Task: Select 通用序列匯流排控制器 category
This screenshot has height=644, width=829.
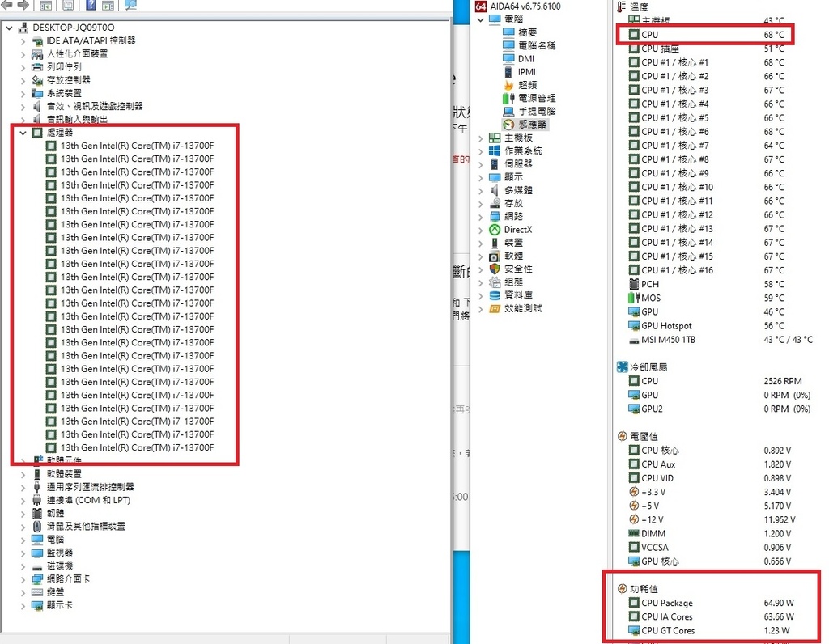Action: tap(91, 487)
